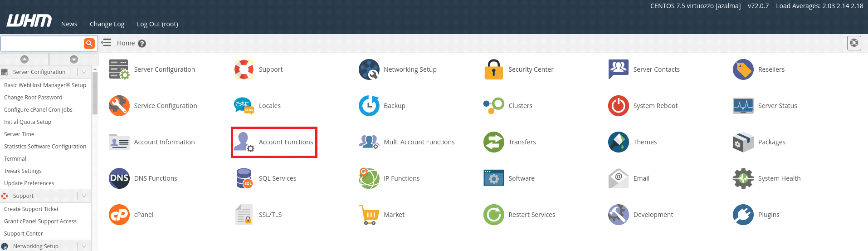Image resolution: width=868 pixels, height=251 pixels.
Task: Click the SQL Services database icon
Action: (x=244, y=178)
